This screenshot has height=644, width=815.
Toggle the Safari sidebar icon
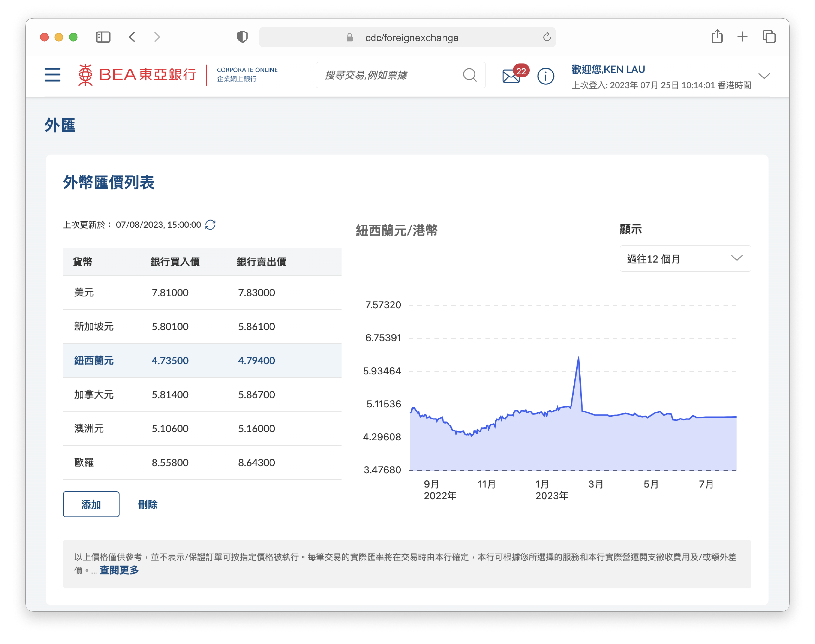[103, 37]
